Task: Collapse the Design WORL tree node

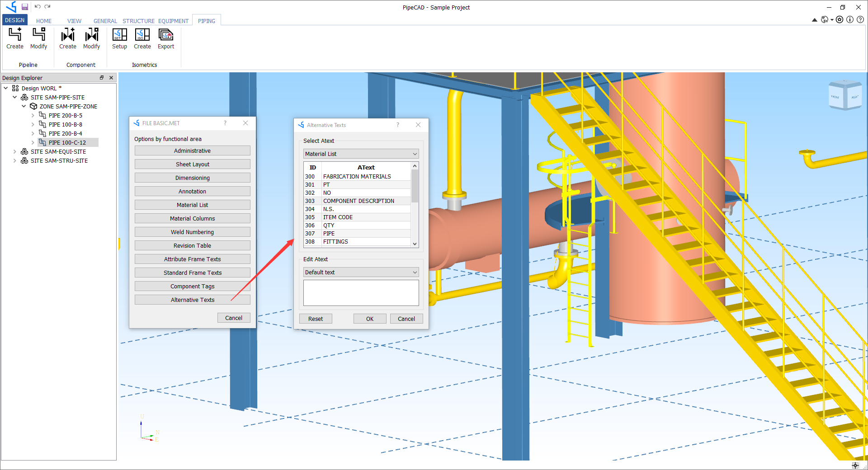Action: click(x=6, y=88)
